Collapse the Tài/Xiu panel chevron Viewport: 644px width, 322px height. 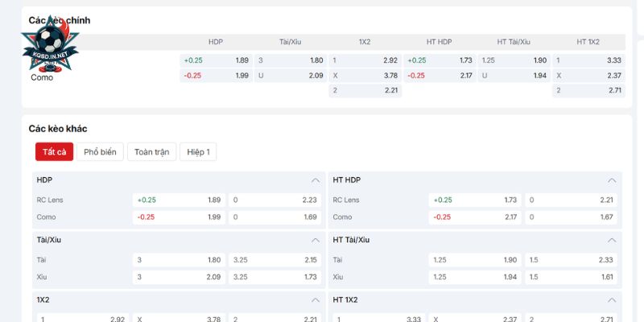pyautogui.click(x=315, y=240)
